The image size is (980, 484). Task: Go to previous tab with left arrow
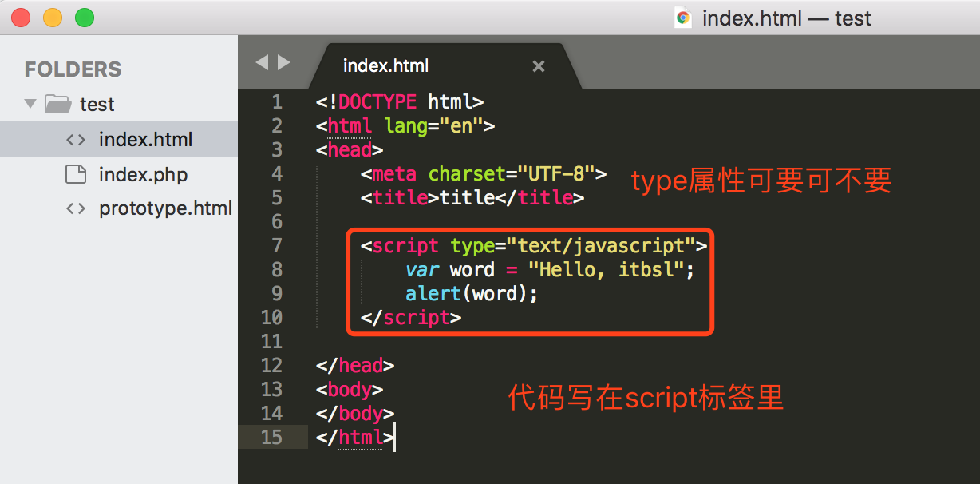[262, 62]
